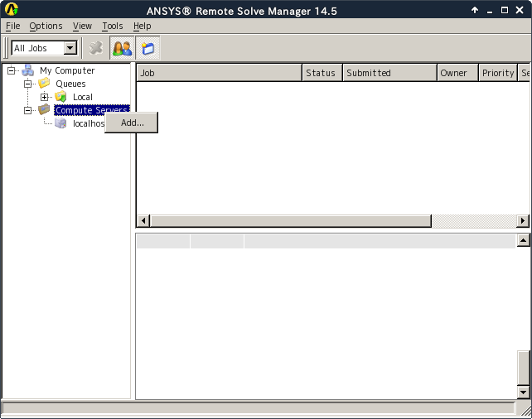Click the Compute Servers folder icon
The height and width of the screenshot is (419, 532).
(45, 110)
